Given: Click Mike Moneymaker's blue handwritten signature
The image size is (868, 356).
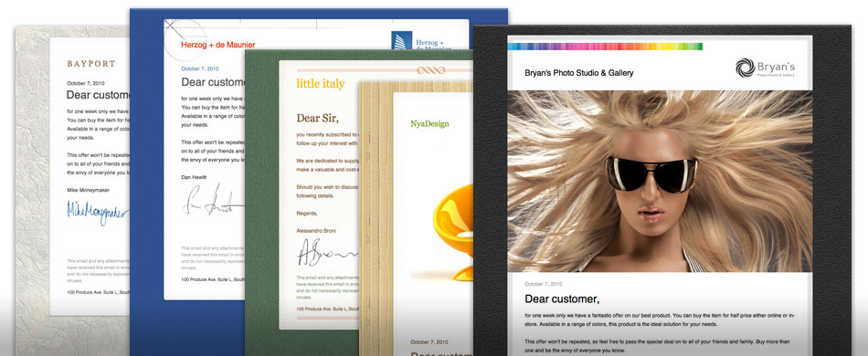Looking at the screenshot, I should coord(98,213).
